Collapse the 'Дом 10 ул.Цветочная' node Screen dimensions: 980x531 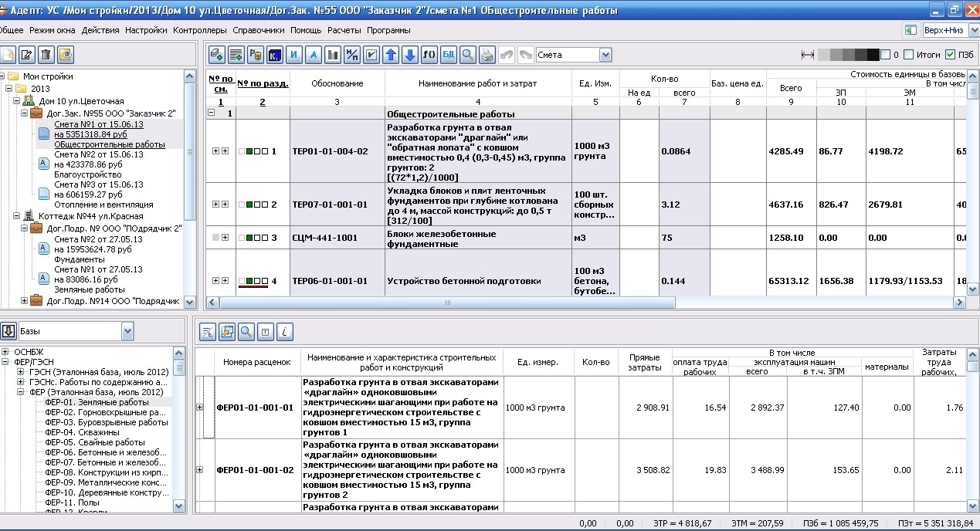point(18,101)
